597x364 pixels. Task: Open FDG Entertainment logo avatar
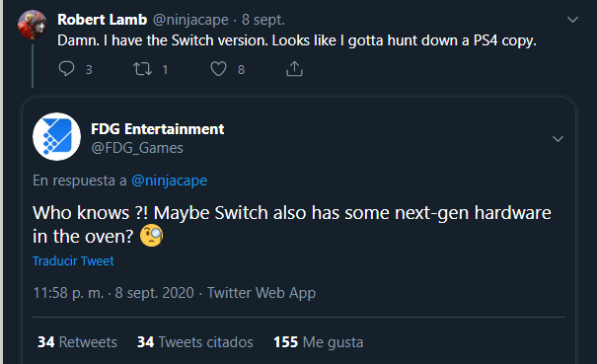point(56,136)
